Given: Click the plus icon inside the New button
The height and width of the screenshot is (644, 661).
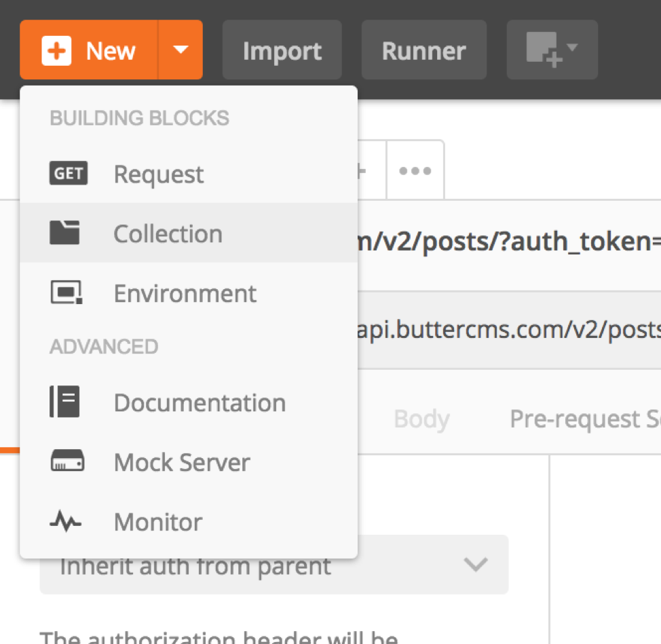Looking at the screenshot, I should [x=57, y=50].
